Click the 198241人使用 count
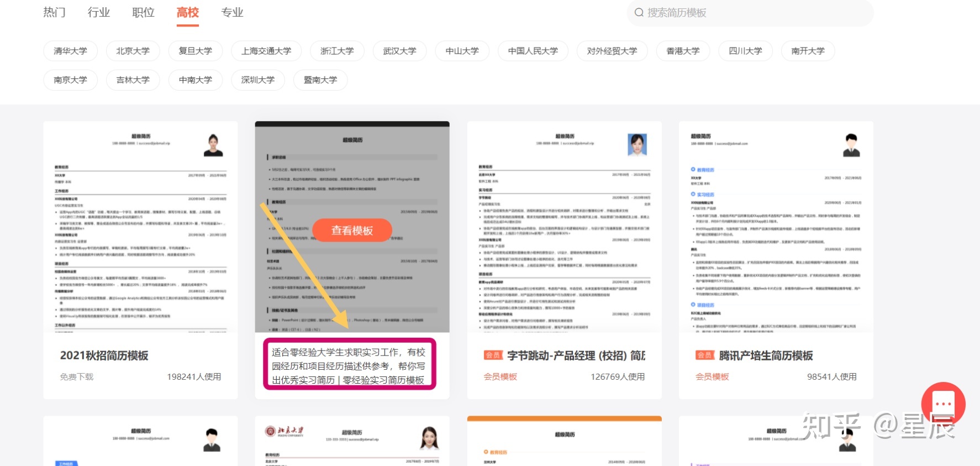 (194, 376)
